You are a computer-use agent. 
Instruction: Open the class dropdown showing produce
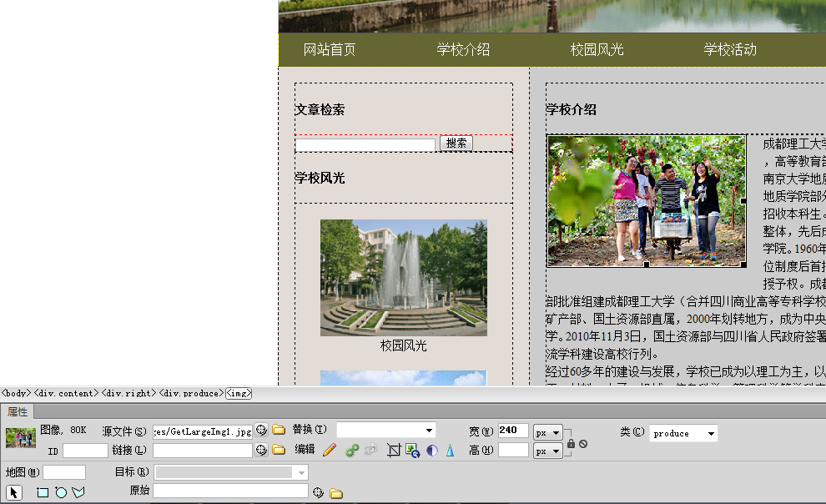[683, 433]
